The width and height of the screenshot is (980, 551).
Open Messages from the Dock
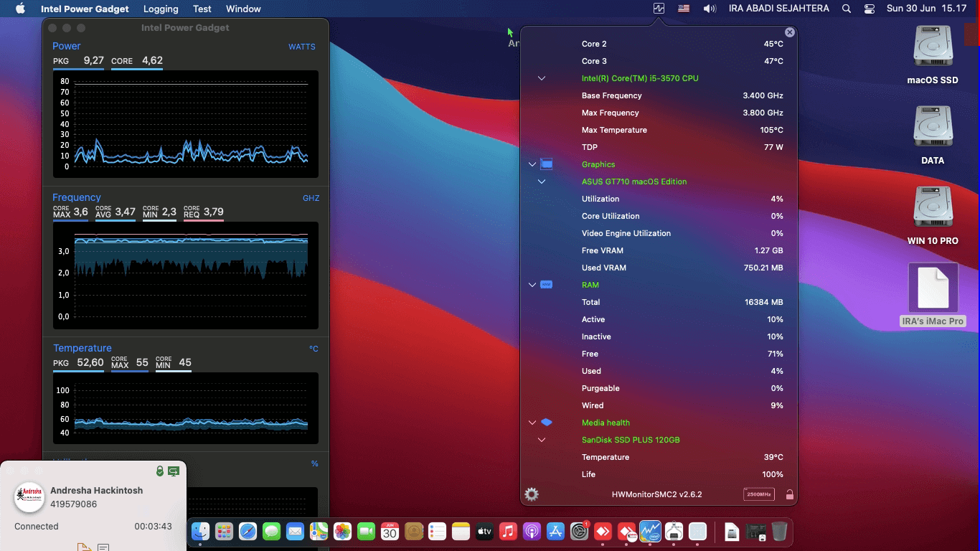pos(271,532)
